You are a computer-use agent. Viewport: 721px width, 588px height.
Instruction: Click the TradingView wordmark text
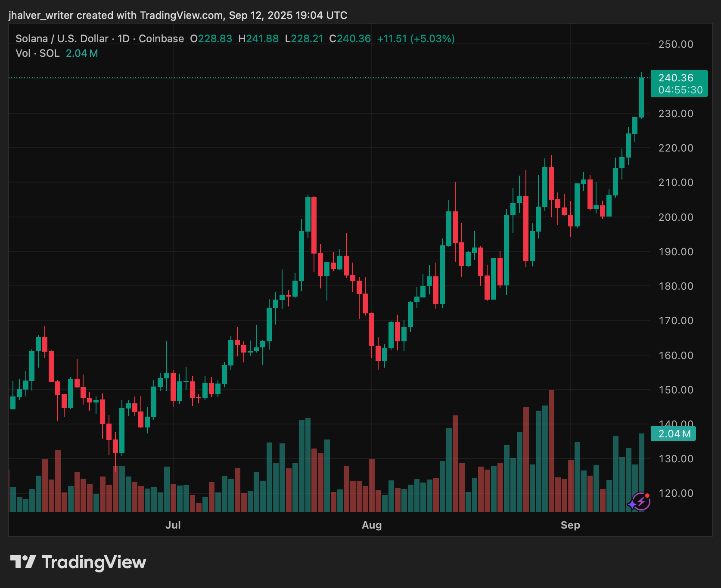click(94, 562)
